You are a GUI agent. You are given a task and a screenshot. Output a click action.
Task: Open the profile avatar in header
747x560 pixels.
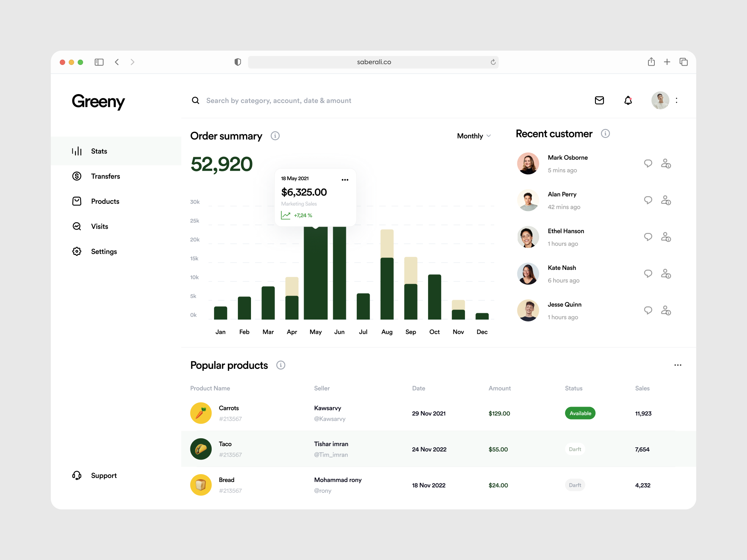pos(660,100)
